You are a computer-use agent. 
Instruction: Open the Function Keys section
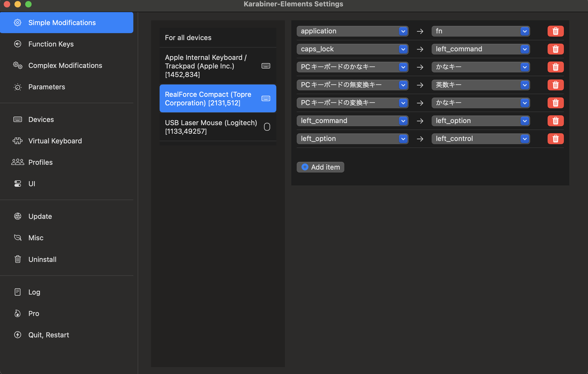pyautogui.click(x=51, y=44)
